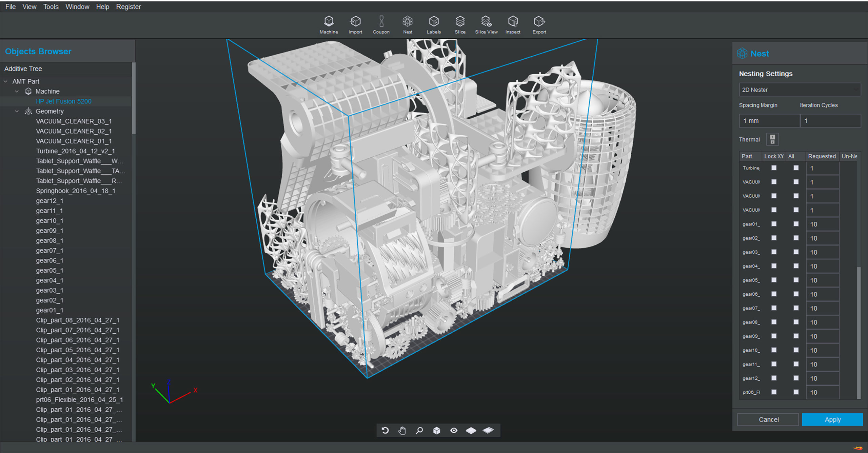Open the Window menu
This screenshot has width=868, height=453.
77,6
